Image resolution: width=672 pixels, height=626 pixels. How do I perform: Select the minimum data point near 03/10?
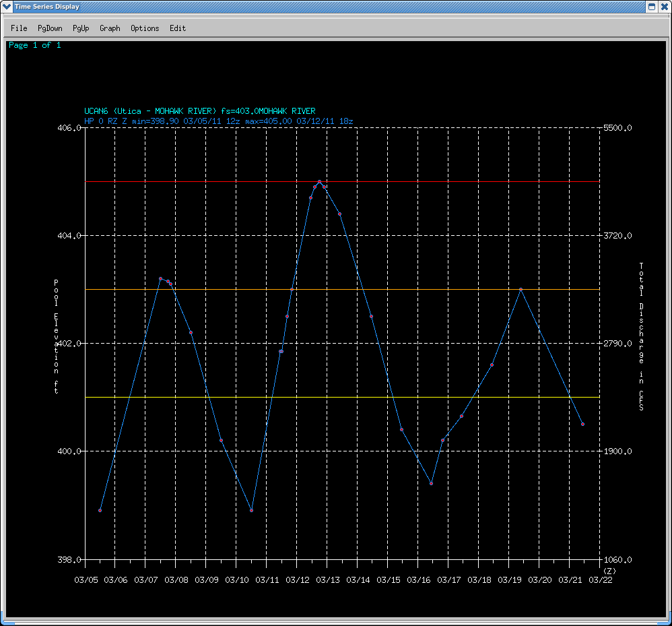[x=251, y=510]
